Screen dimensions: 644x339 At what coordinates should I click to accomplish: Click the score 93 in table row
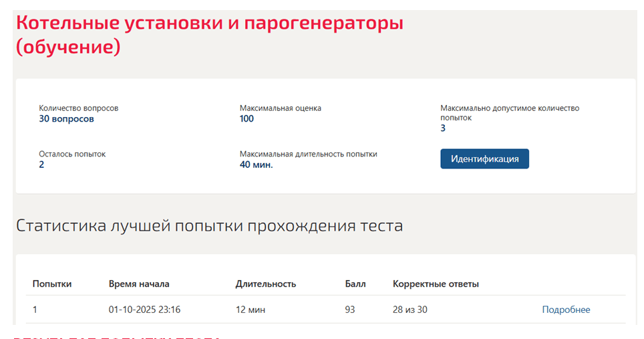pos(350,310)
